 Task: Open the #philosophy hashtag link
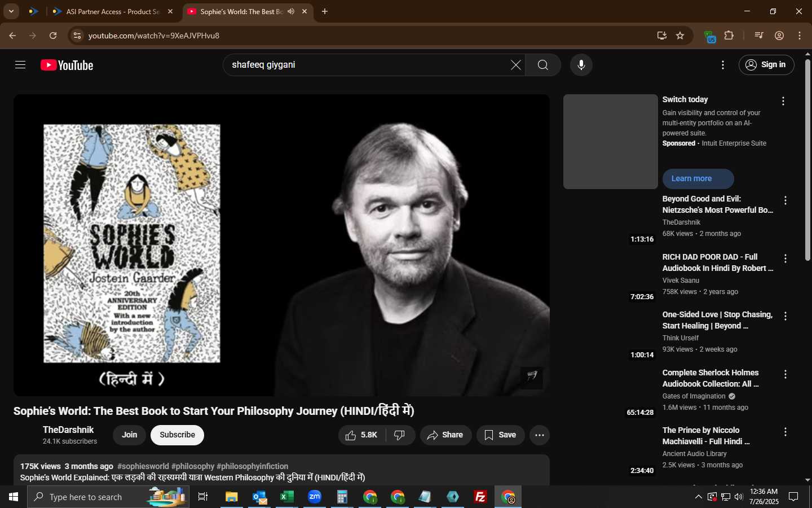click(193, 466)
